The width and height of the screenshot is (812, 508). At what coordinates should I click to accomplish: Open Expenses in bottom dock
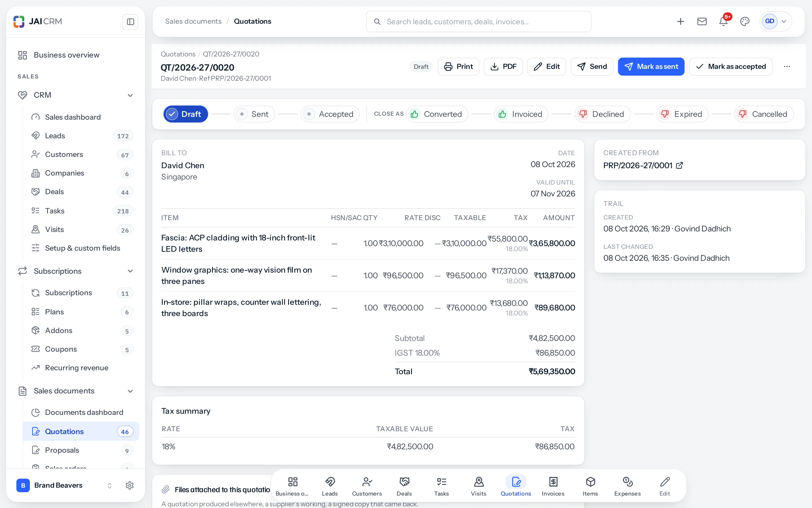coord(627,486)
